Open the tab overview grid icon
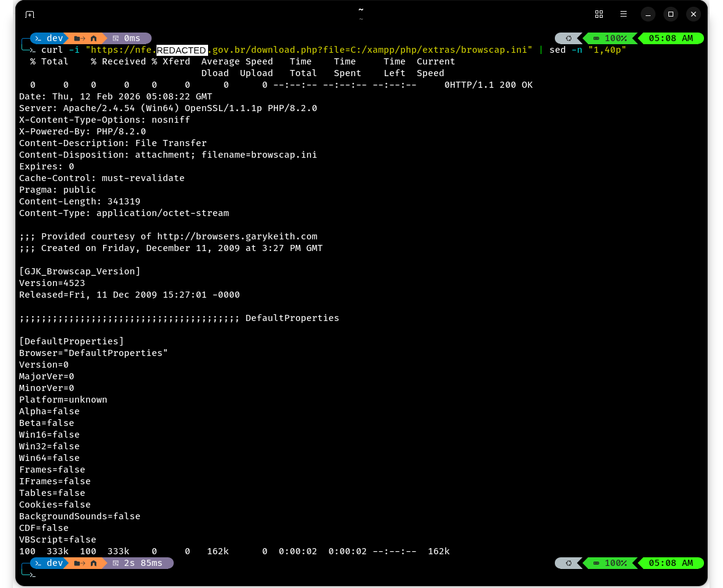Image resolution: width=723 pixels, height=588 pixels. (599, 14)
